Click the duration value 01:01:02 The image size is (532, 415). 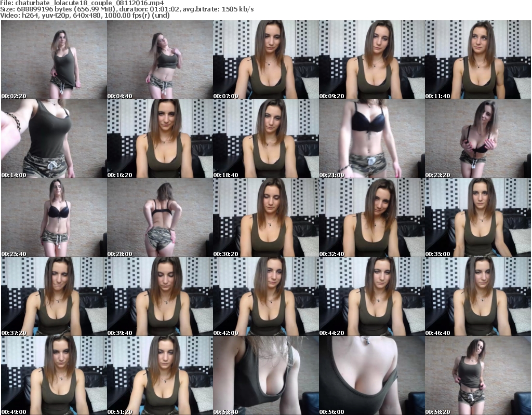click(165, 9)
